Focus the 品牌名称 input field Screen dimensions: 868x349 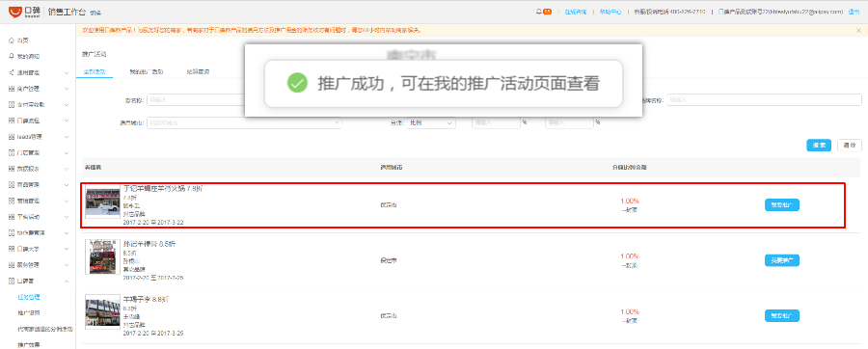coord(765,99)
